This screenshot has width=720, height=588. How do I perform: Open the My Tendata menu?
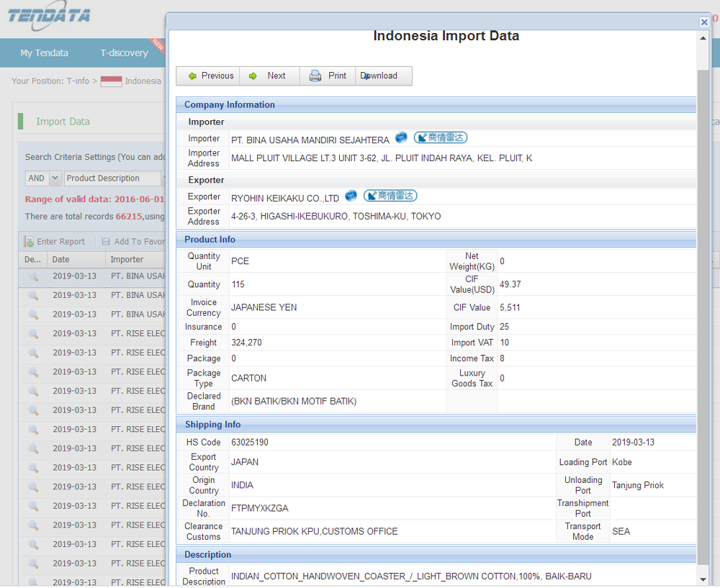pos(44,53)
